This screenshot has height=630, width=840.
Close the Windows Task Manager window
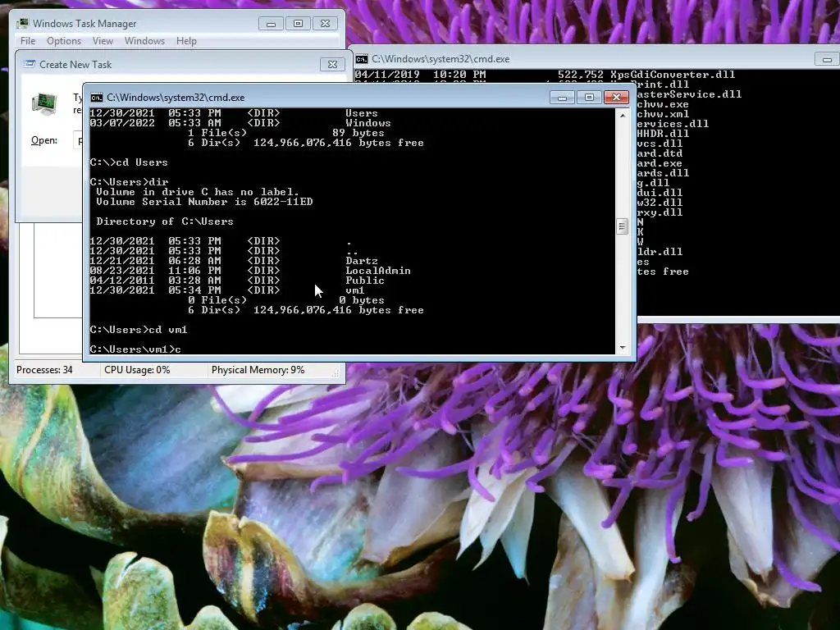(325, 24)
